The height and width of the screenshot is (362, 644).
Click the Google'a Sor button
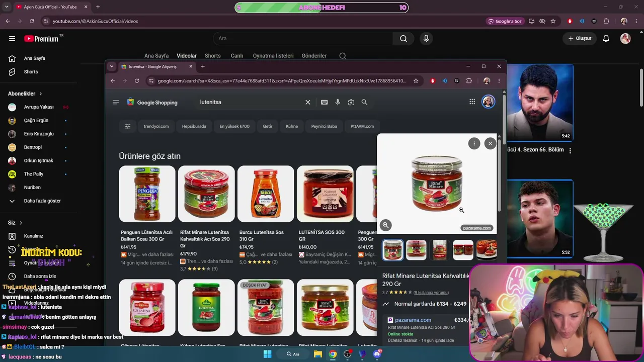(505, 21)
